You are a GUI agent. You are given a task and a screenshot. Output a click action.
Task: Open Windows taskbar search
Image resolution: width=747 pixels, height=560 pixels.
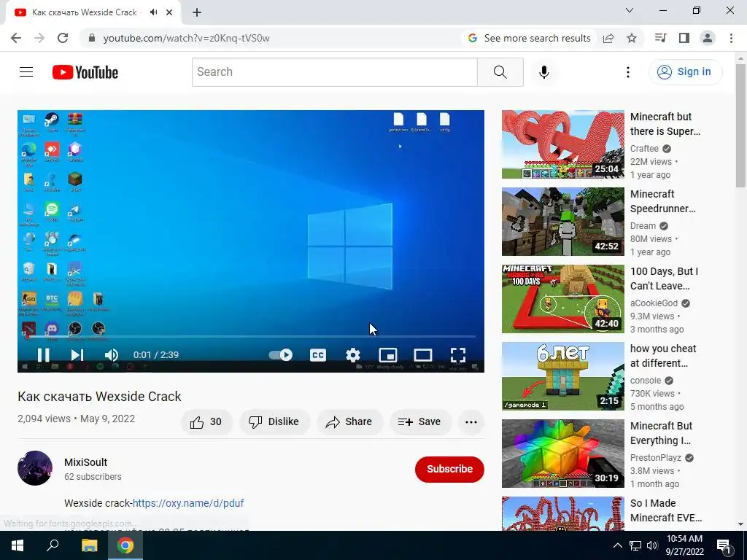point(53,545)
